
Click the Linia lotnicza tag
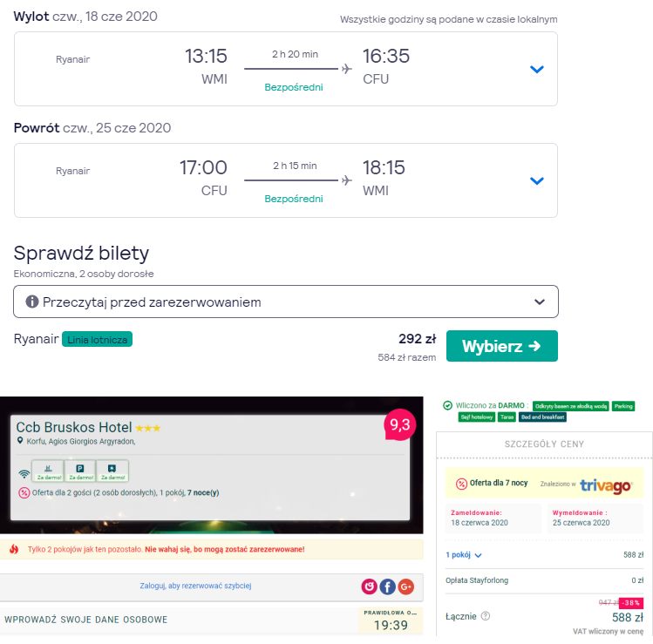tap(97, 339)
